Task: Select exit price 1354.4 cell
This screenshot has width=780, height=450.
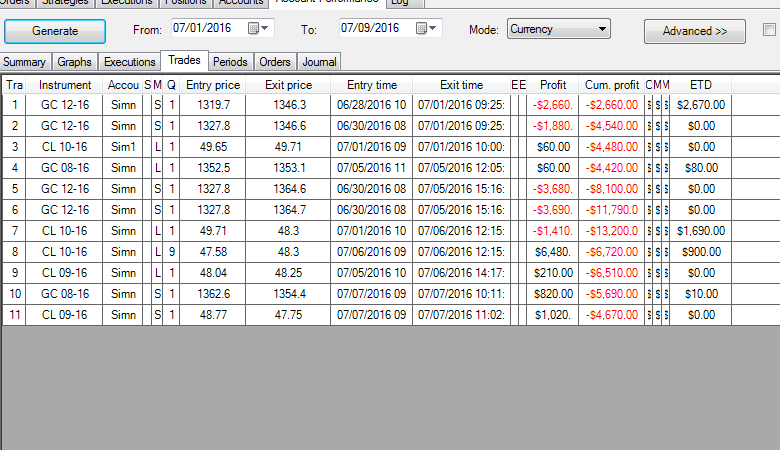Action: pyautogui.click(x=289, y=294)
